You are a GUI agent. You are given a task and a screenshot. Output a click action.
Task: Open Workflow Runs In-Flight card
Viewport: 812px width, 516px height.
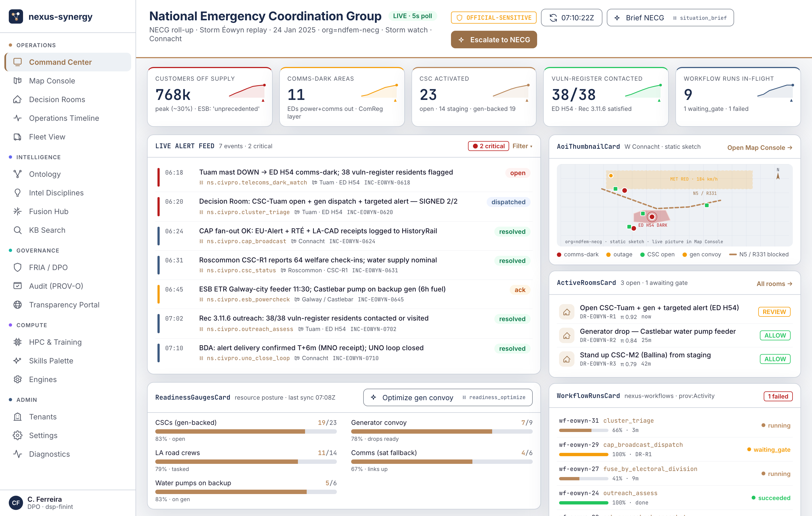(738, 97)
